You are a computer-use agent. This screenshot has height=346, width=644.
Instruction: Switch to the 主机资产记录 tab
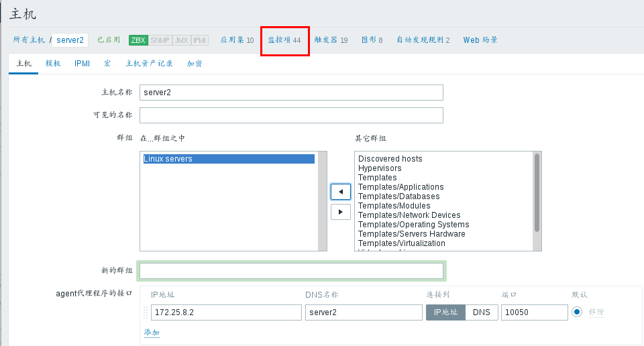click(x=149, y=64)
